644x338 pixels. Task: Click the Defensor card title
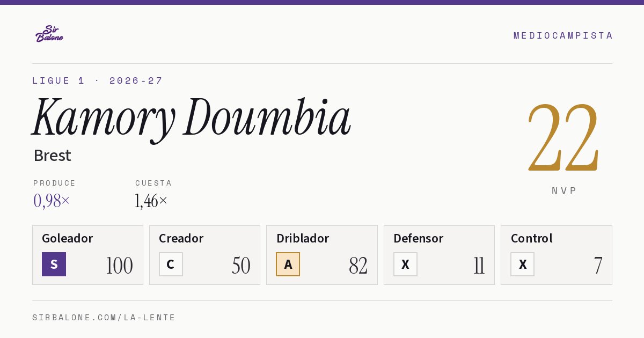(x=419, y=238)
